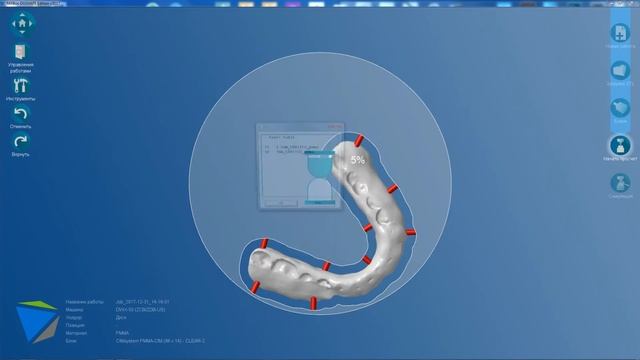The width and height of the screenshot is (640, 360).
Task: Click the Диск value in job info
Action: (x=121, y=317)
